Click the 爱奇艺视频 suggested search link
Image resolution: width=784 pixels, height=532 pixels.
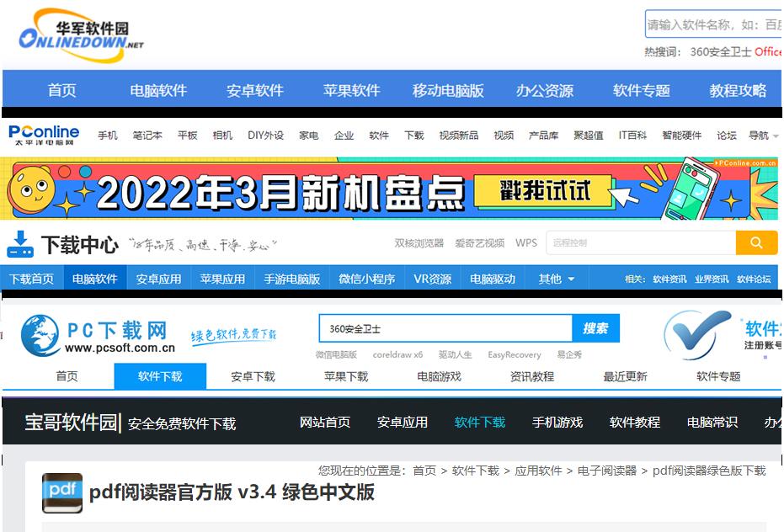(479, 243)
